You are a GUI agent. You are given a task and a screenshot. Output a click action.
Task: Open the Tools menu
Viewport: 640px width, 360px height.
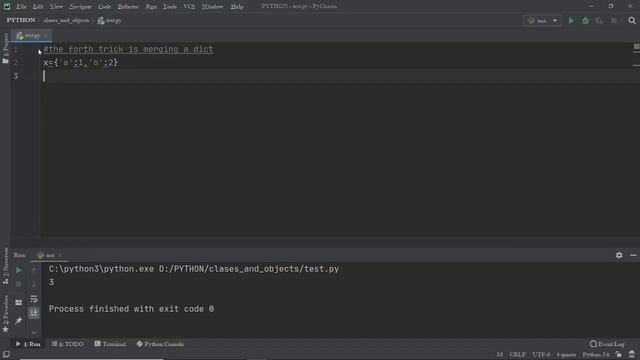pos(170,7)
